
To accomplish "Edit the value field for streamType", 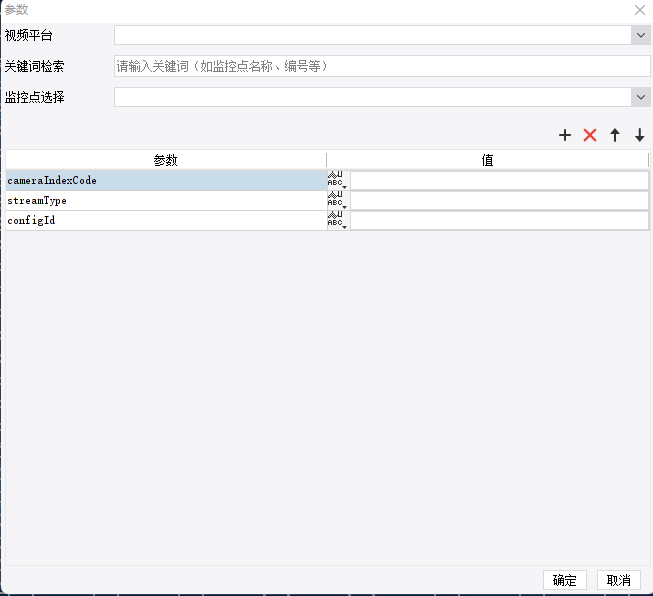I will point(499,200).
